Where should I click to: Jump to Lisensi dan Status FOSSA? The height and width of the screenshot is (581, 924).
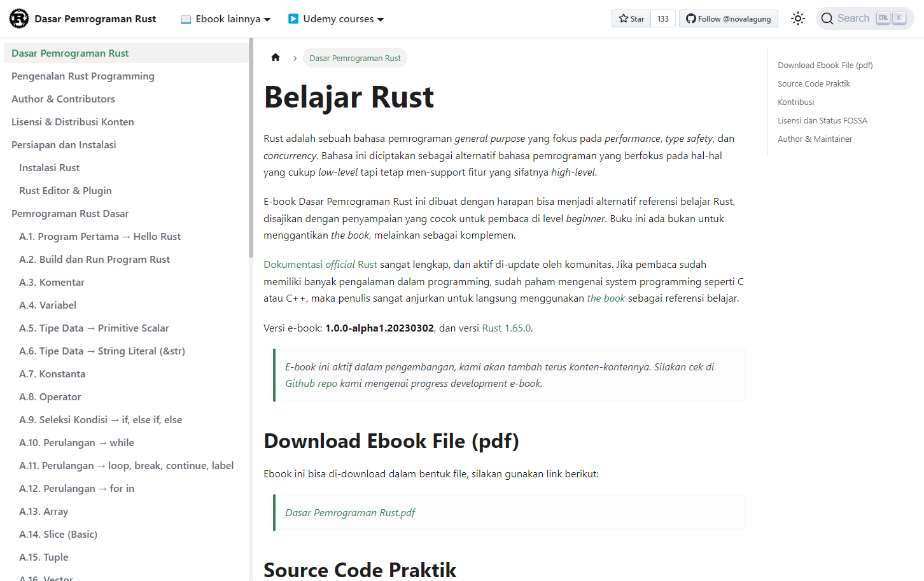click(822, 120)
